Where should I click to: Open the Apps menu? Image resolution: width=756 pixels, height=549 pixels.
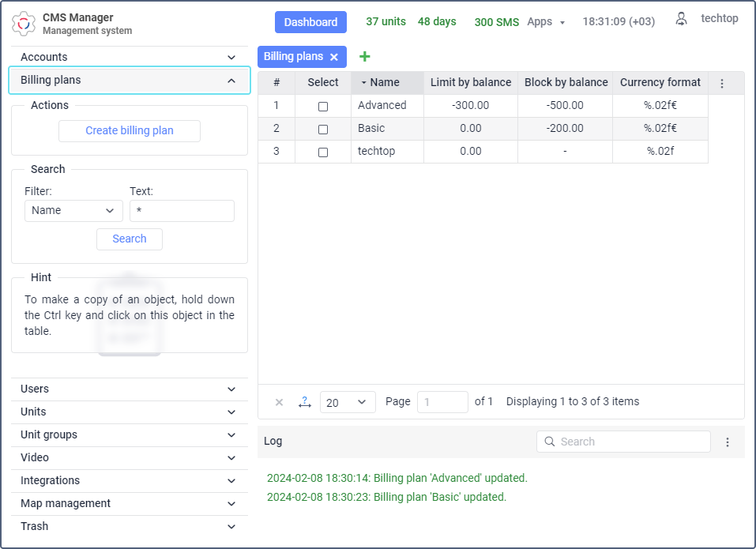[546, 22]
